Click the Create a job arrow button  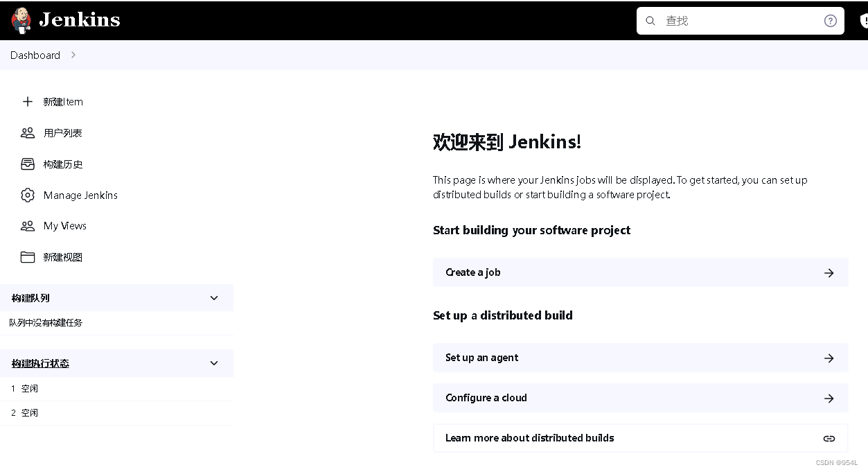click(829, 272)
